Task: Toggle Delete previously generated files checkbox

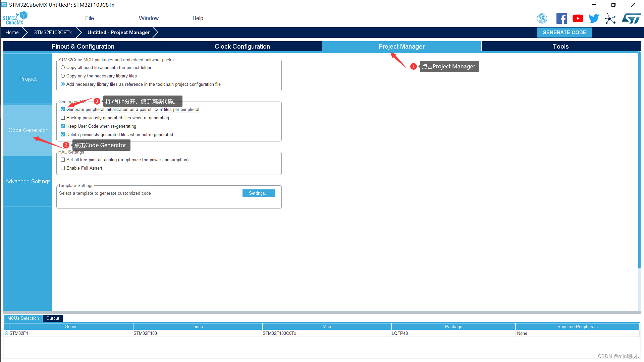Action: 63,135
